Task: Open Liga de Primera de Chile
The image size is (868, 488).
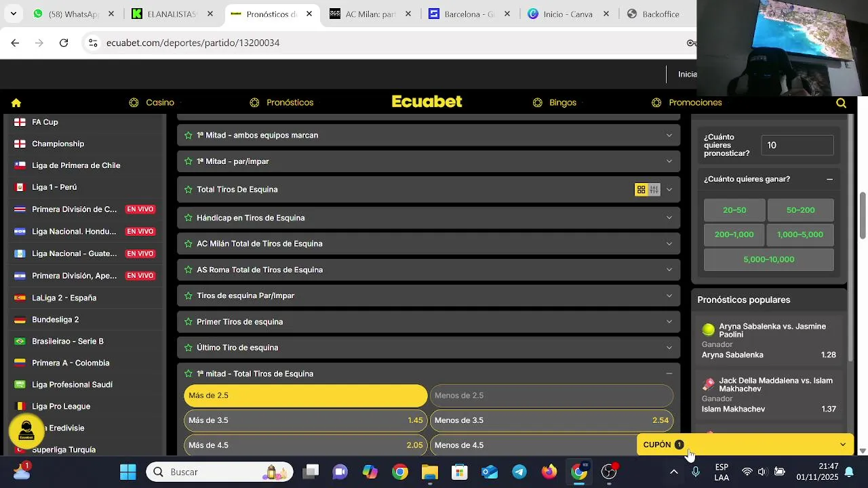Action: click(76, 166)
